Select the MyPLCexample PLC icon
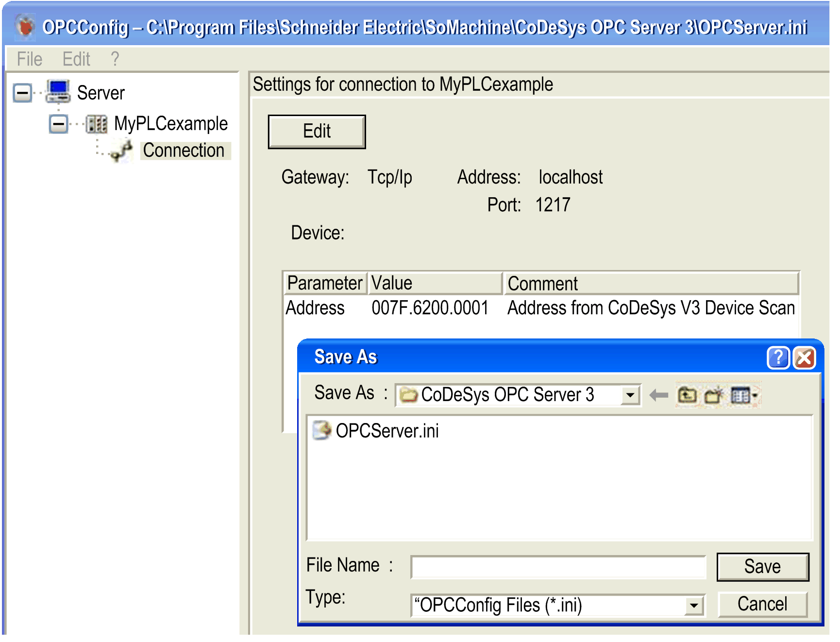Screen dimensions: 840x642 coord(97,124)
